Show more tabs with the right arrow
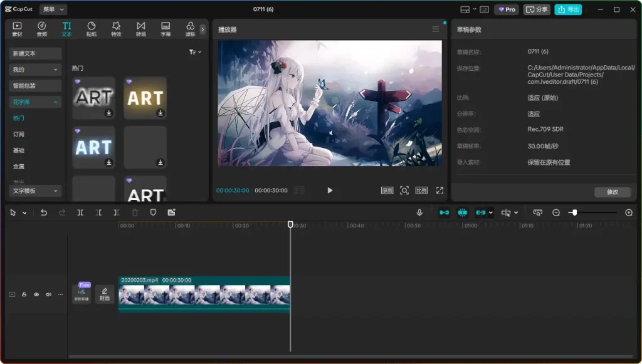Viewport: 642px width, 364px height. point(203,29)
